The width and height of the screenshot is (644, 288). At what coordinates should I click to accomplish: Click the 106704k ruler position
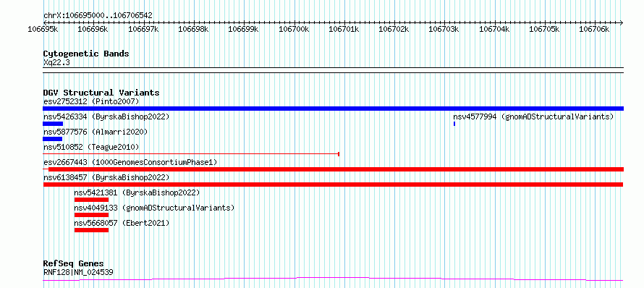point(494,29)
